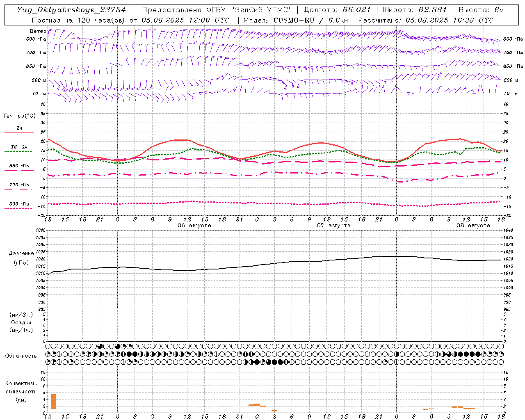Click the Высота: 6м header field
Image resolution: width=525 pixels, height=420 pixels.
pos(481,10)
